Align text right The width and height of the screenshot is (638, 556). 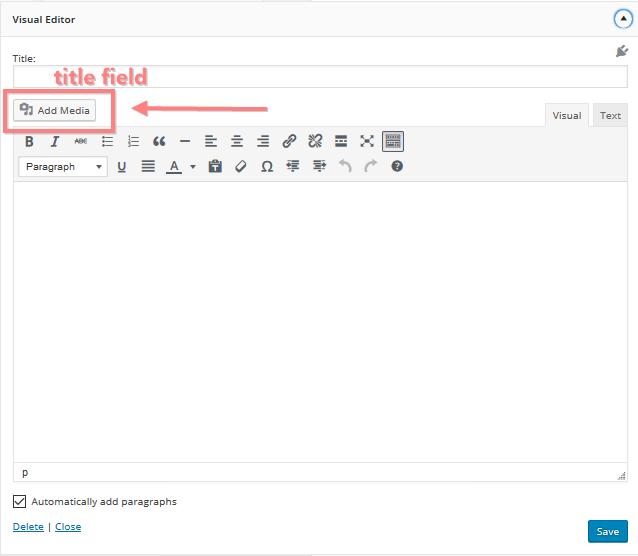tap(263, 142)
